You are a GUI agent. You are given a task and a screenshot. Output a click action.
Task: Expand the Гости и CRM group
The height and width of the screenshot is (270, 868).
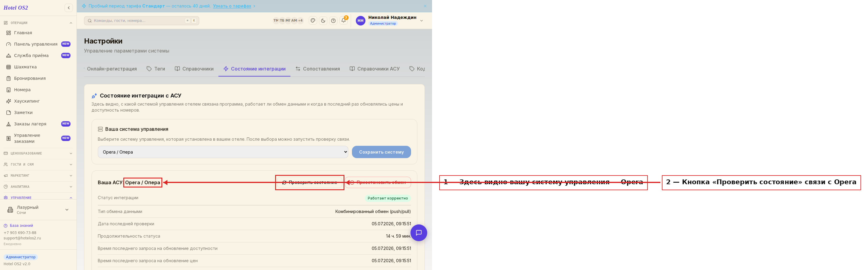(38, 164)
